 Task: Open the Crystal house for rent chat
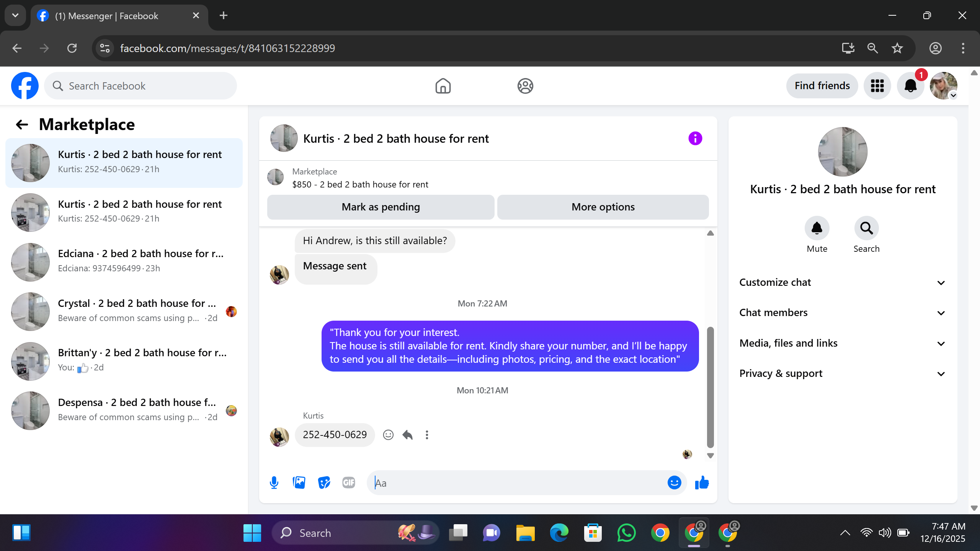(124, 311)
